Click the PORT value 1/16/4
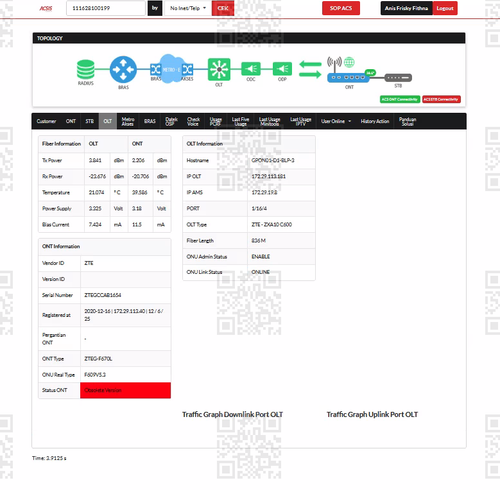 [259, 208]
